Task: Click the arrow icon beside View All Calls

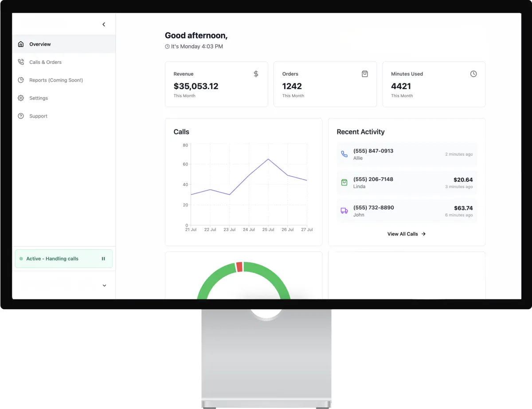Action: (x=423, y=234)
